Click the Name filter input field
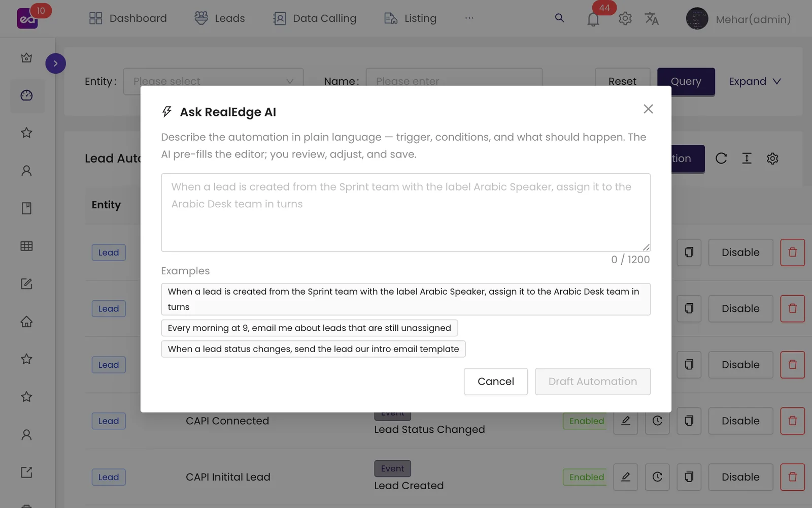Image resolution: width=812 pixels, height=508 pixels. [454, 81]
